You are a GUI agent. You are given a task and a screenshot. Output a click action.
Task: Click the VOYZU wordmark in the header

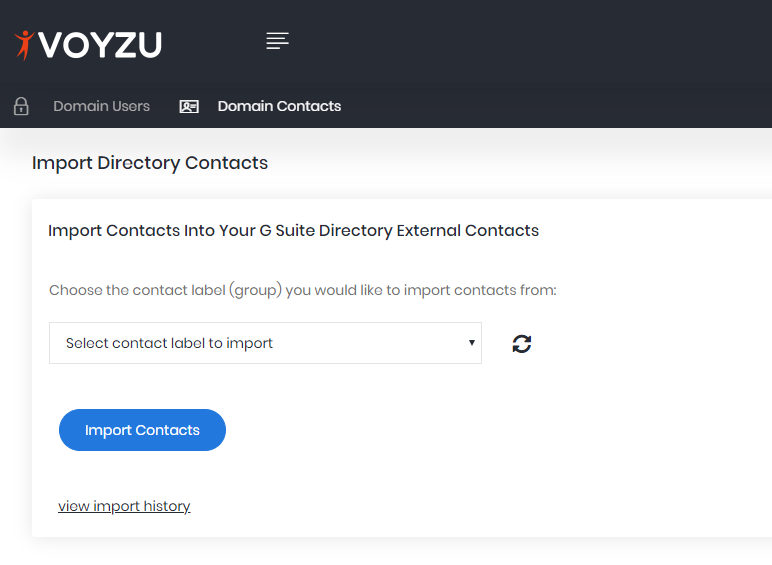(100, 45)
